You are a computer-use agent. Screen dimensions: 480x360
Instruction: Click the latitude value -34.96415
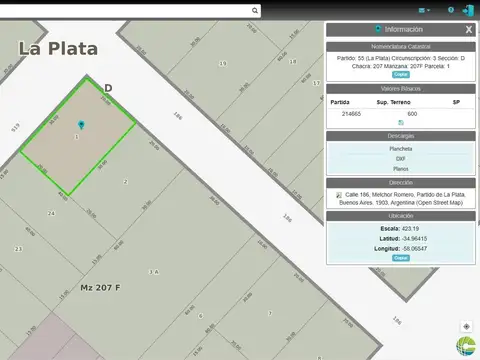[414, 239]
